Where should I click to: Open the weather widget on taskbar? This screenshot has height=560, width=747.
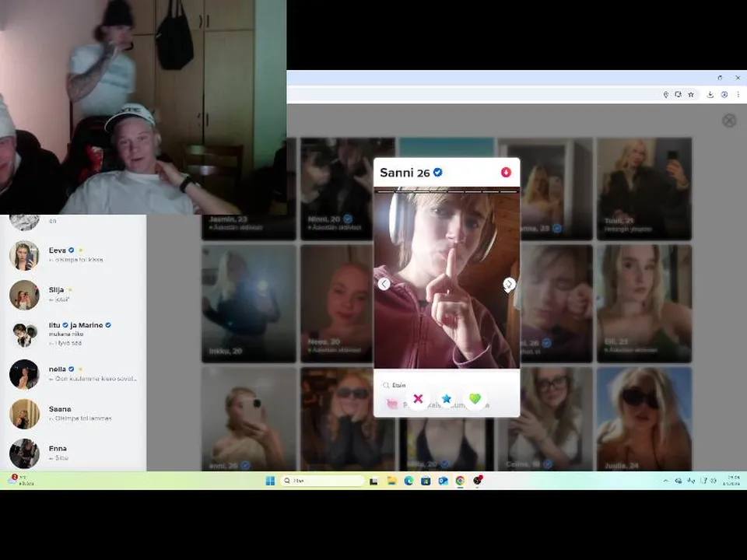(20, 480)
